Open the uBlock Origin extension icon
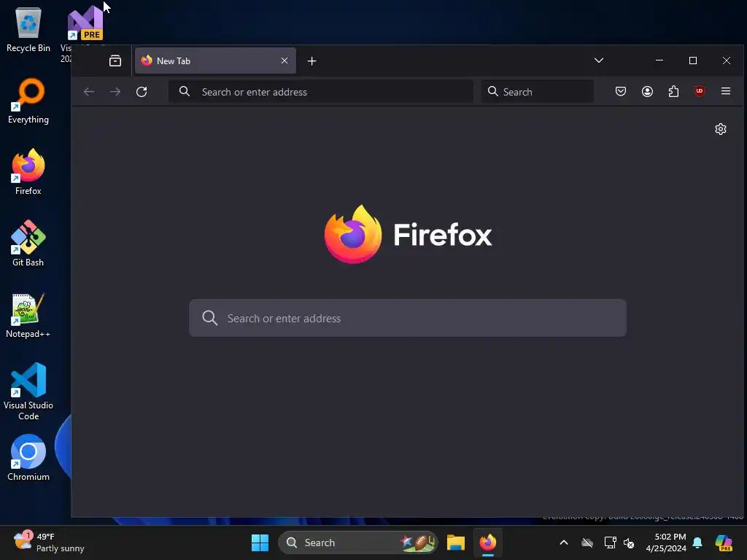The height and width of the screenshot is (560, 747). (x=700, y=91)
